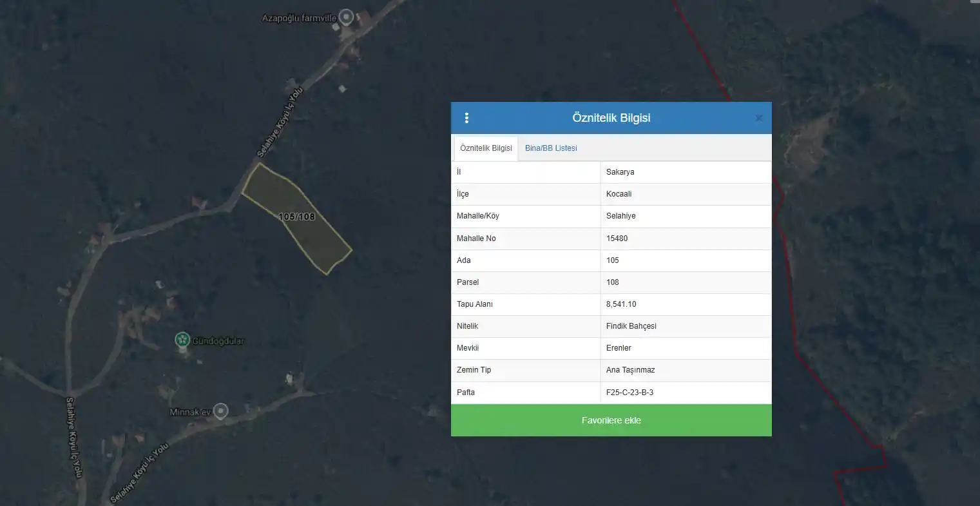The image size is (980, 506).
Task: Click the Parsel value 108
Action: click(612, 282)
